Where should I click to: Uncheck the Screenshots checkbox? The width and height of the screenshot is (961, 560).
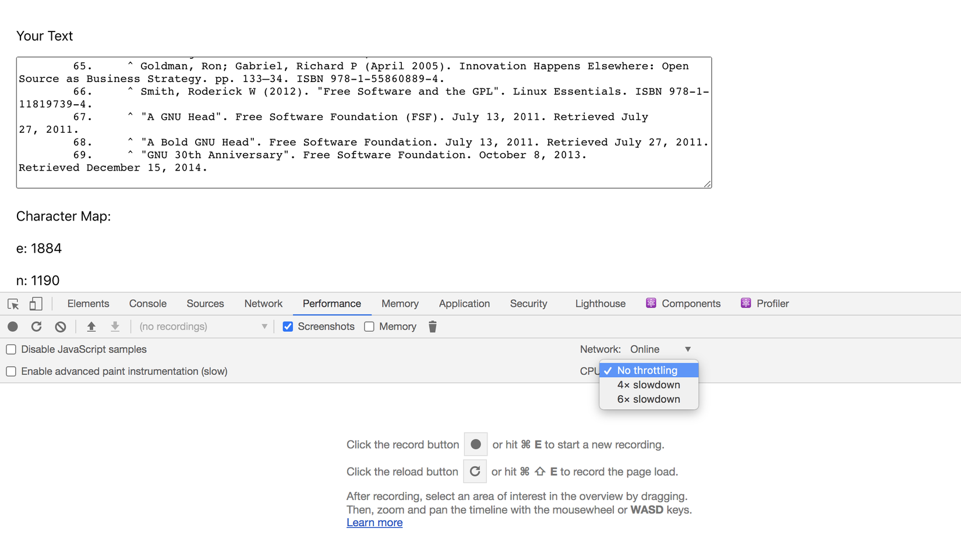pos(288,327)
